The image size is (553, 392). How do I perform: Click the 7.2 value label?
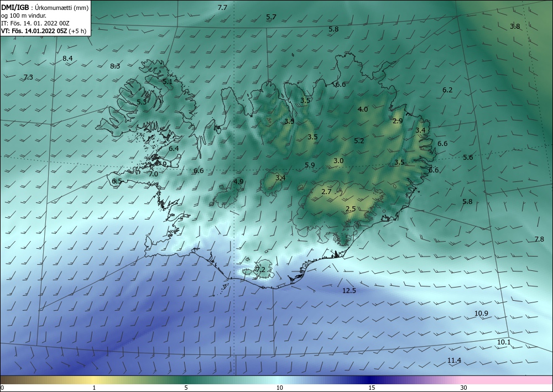click(260, 270)
